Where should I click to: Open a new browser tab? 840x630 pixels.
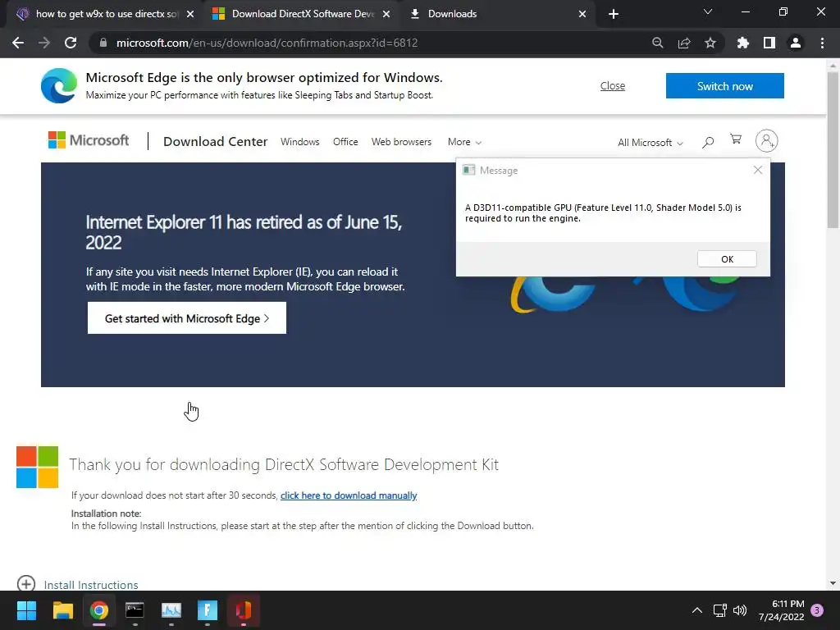coord(614,14)
